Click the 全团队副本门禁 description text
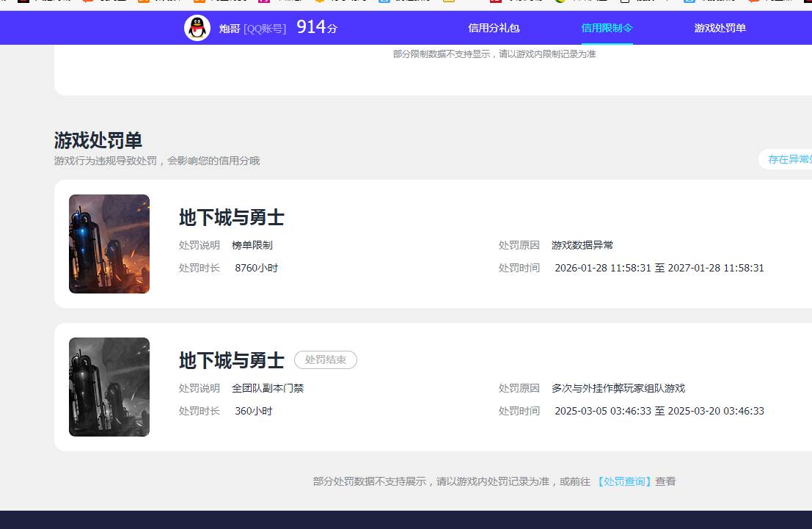 [x=268, y=388]
